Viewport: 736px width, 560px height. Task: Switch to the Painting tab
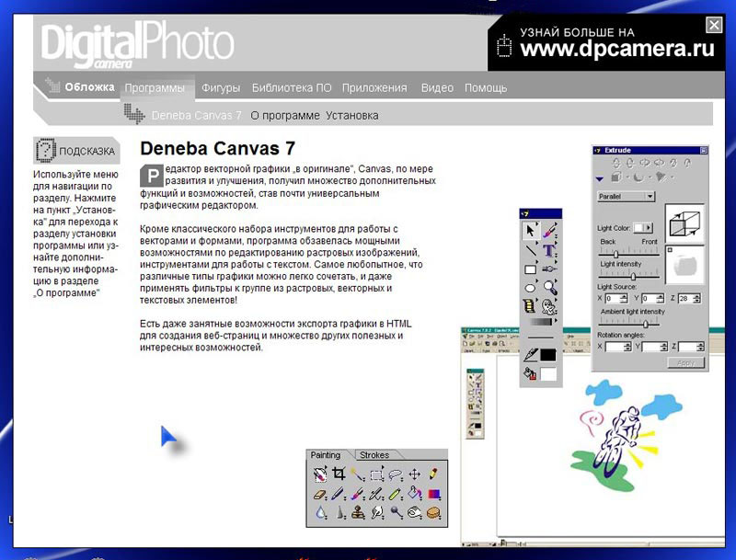(326, 455)
